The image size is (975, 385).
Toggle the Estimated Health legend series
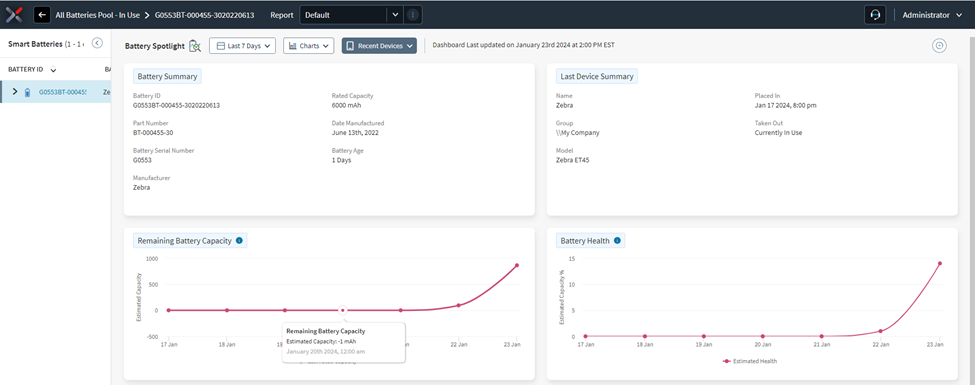pyautogui.click(x=752, y=361)
